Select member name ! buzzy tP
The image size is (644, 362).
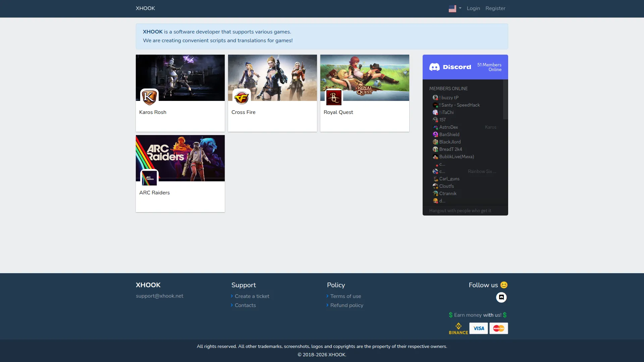(449, 98)
